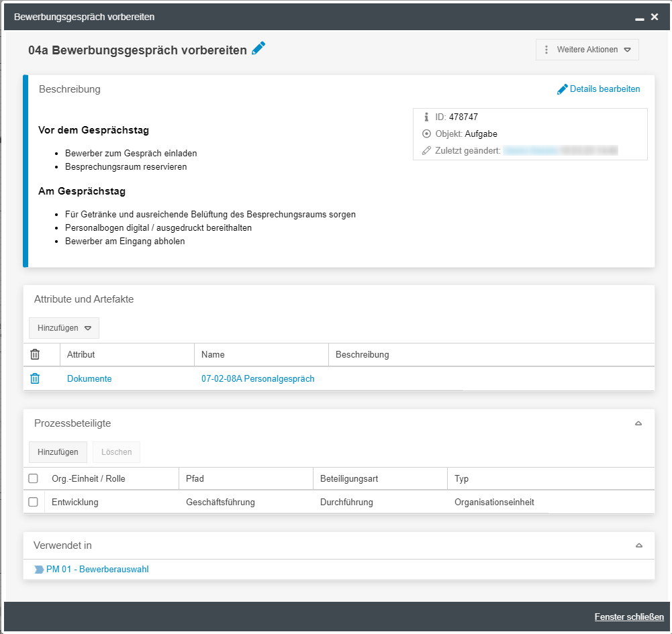The image size is (672, 634).
Task: Open the Hinzufügen dropdown under Attribute und Artefakte
Action: point(64,328)
